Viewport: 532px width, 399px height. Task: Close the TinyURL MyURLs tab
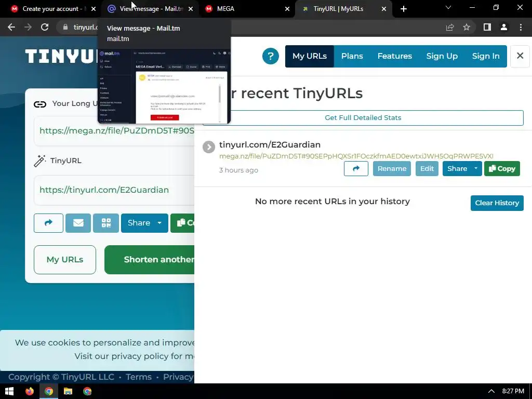[x=384, y=9]
